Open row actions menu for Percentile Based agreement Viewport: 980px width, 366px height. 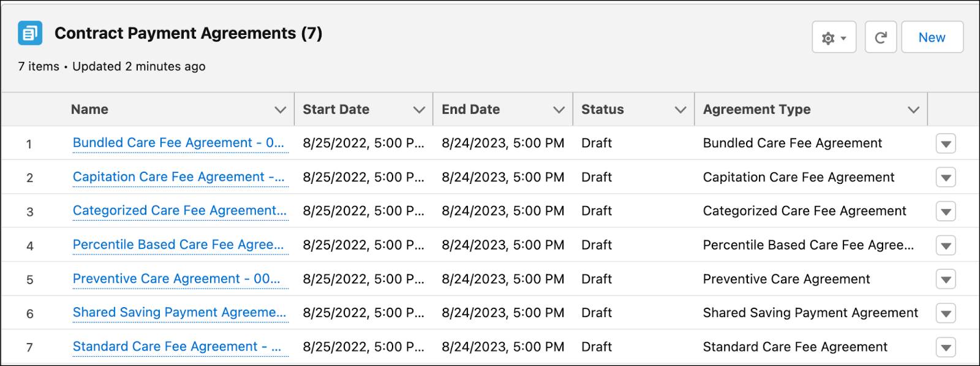click(946, 246)
